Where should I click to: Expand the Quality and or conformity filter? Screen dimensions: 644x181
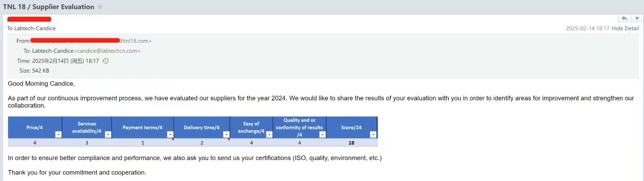tap(322, 135)
